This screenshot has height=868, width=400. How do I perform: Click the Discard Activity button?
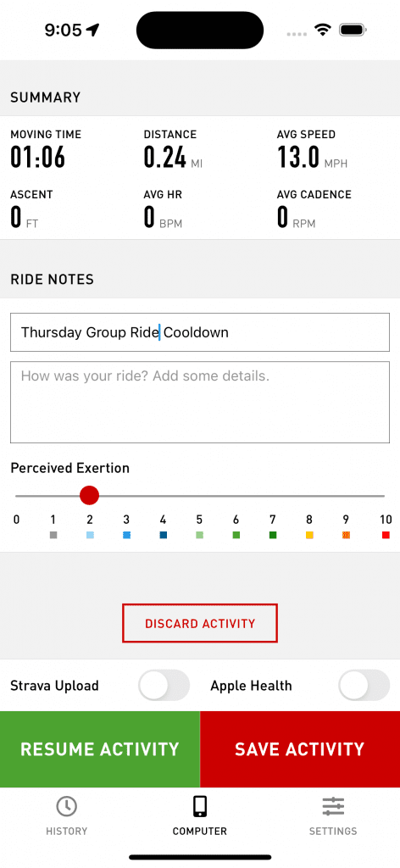[x=200, y=623]
